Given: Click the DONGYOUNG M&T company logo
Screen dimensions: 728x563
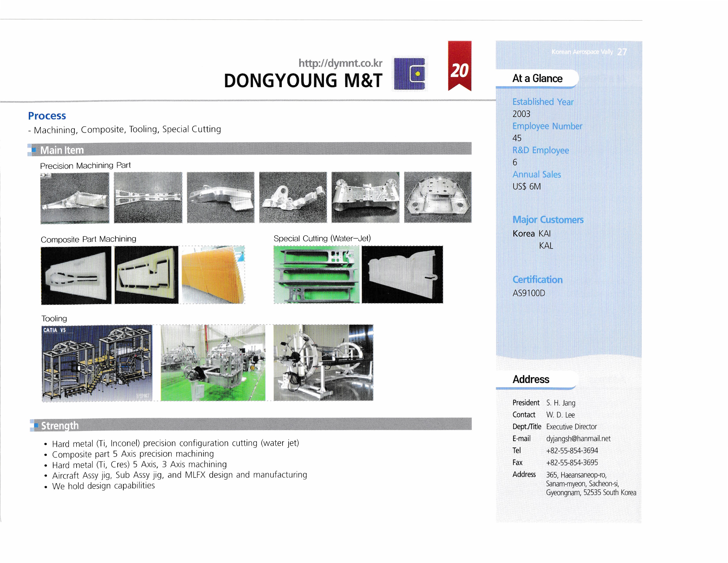Looking at the screenshot, I should [x=409, y=74].
